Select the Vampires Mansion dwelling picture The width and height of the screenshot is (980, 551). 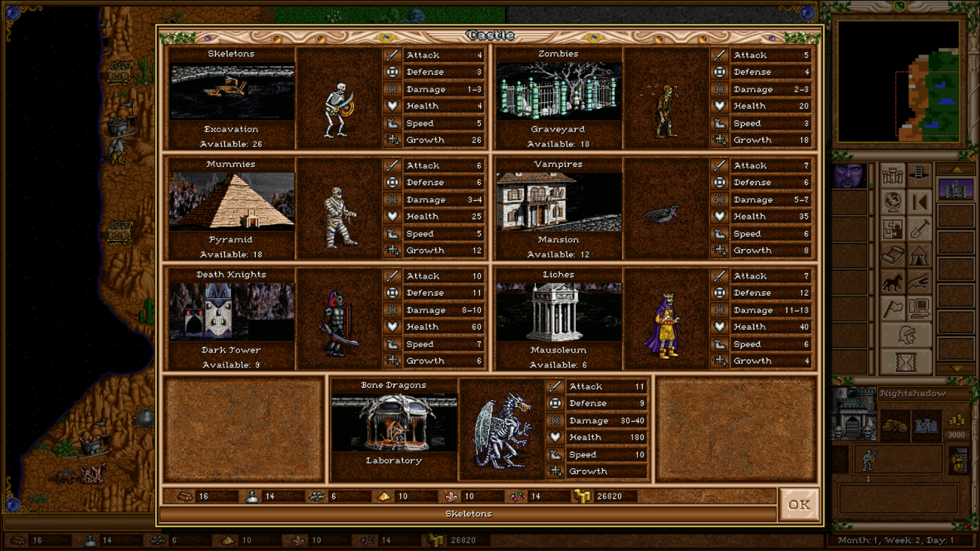[559, 203]
